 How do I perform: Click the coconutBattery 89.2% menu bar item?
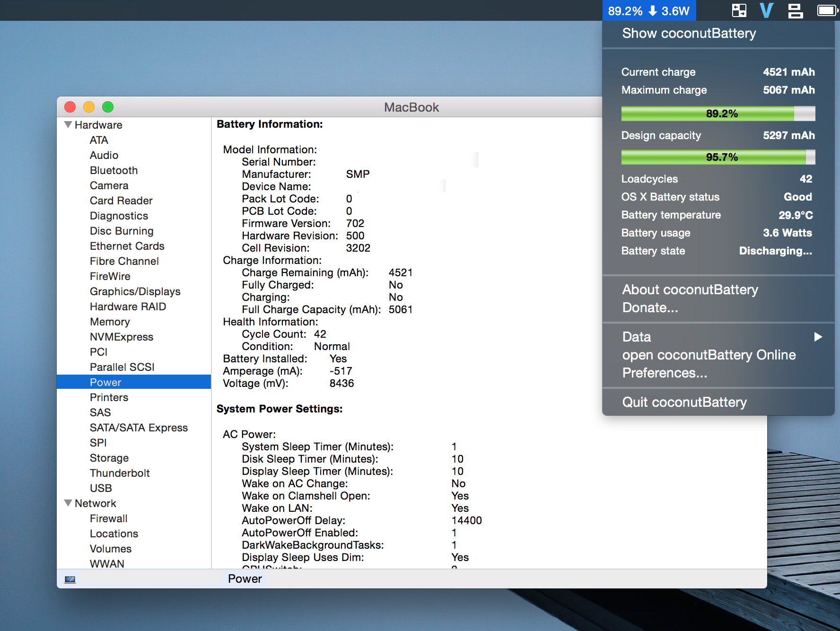pyautogui.click(x=649, y=10)
